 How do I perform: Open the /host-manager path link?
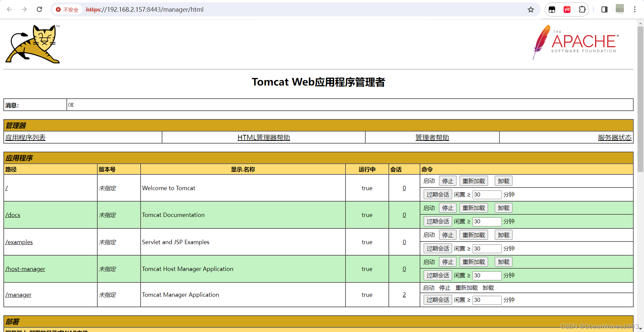point(25,269)
